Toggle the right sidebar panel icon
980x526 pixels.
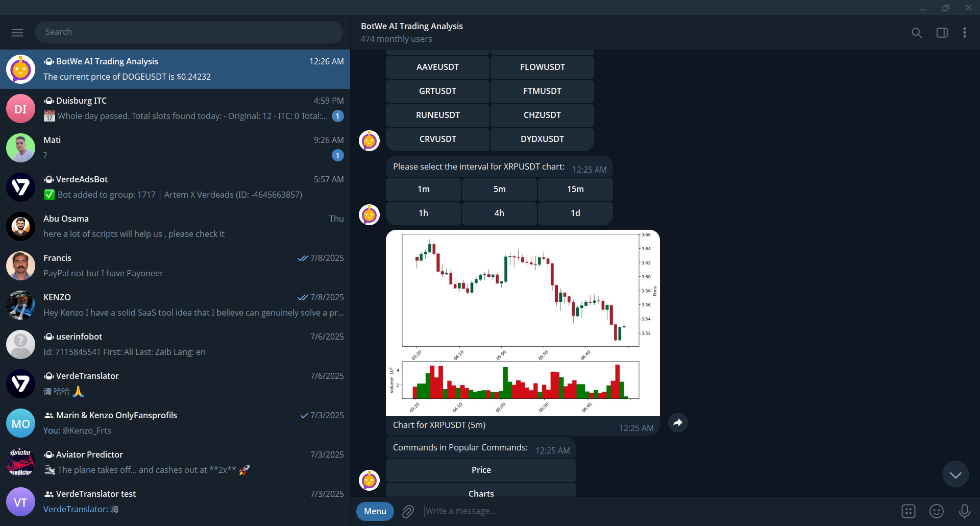click(942, 33)
